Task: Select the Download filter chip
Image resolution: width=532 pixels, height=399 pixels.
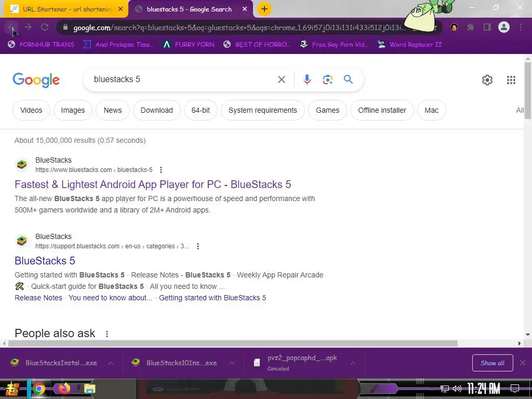Action: tap(157, 110)
